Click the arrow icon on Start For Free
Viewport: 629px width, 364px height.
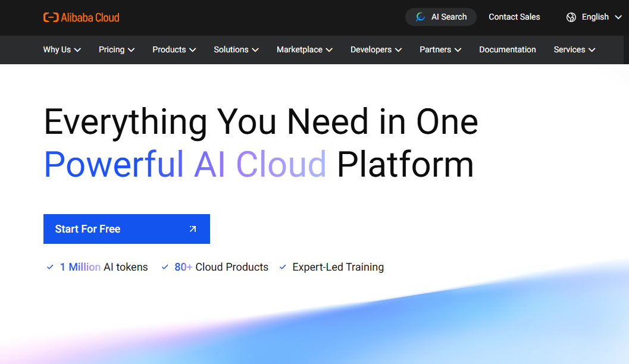(x=193, y=229)
